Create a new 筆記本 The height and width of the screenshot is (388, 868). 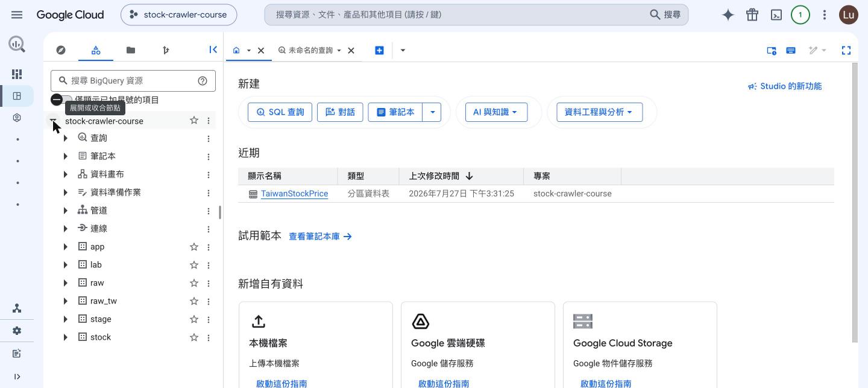coord(395,112)
